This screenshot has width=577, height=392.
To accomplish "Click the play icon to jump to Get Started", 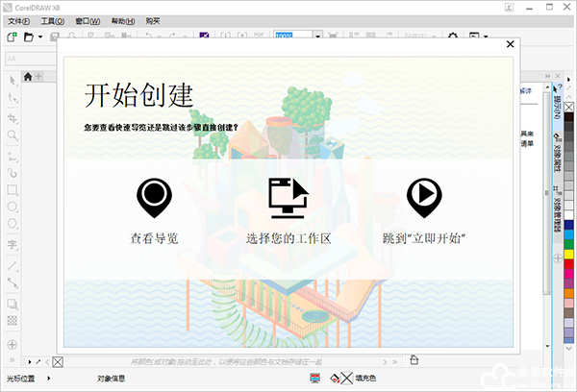I will [424, 198].
